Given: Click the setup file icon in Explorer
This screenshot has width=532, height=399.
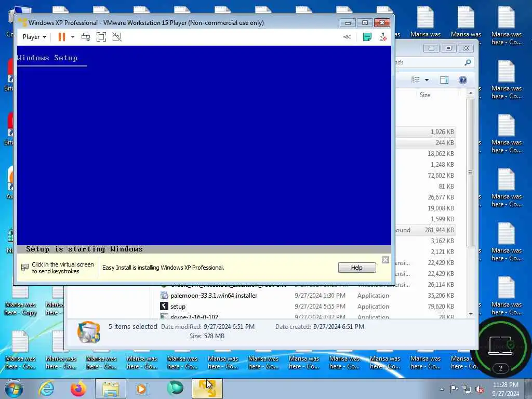Looking at the screenshot, I should coord(164,306).
